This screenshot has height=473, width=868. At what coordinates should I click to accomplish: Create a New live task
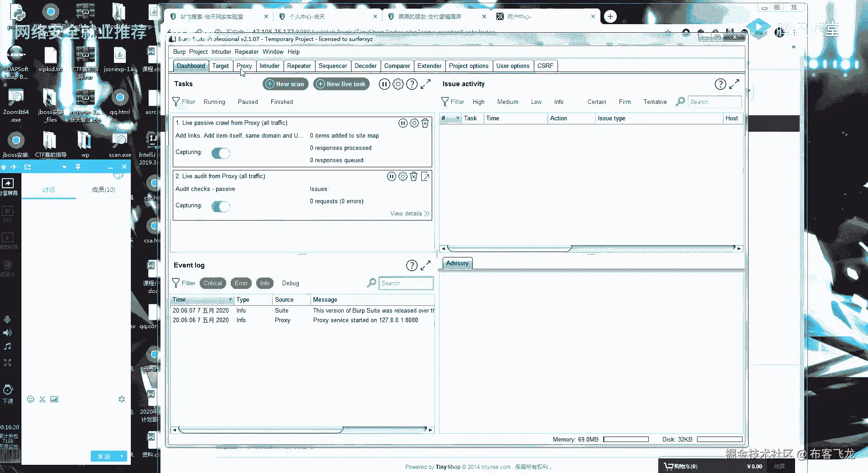point(341,84)
